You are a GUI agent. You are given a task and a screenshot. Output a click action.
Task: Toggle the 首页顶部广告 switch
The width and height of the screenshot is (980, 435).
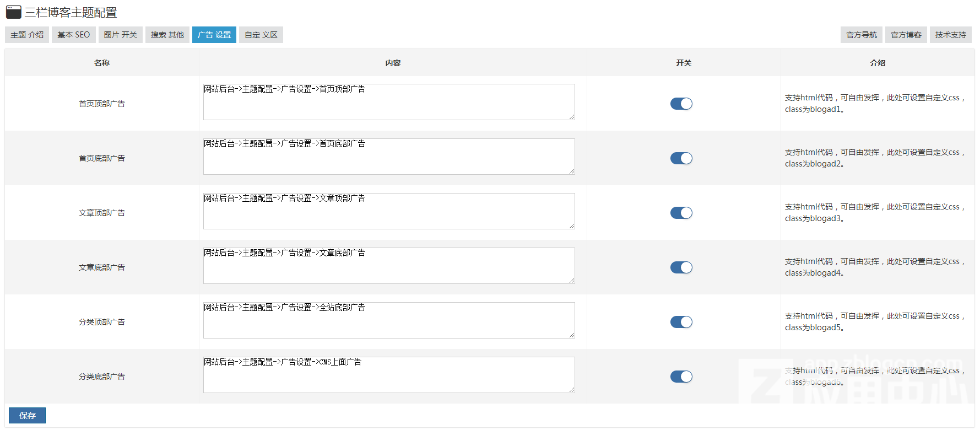(681, 104)
